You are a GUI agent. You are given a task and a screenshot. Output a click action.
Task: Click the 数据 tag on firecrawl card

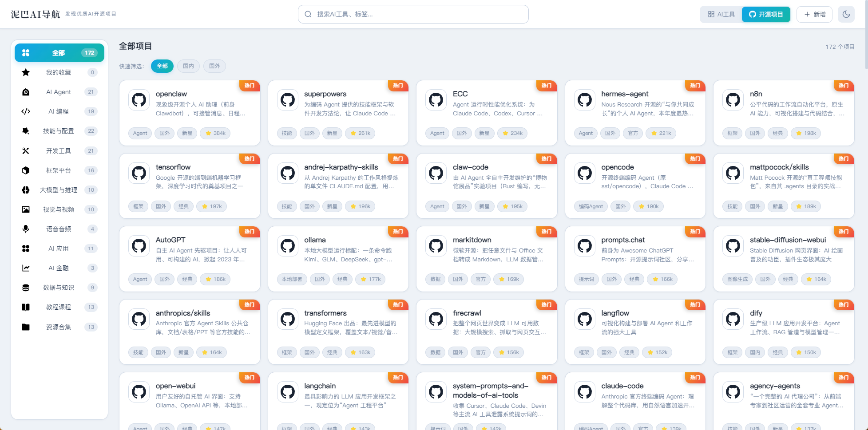[x=436, y=352]
